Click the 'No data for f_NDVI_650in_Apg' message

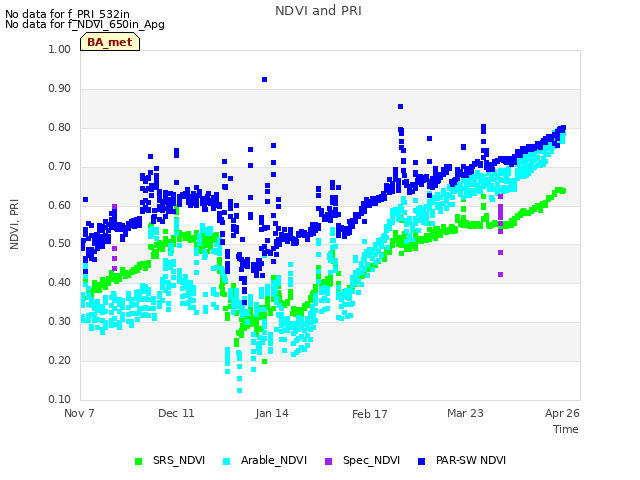[85, 24]
